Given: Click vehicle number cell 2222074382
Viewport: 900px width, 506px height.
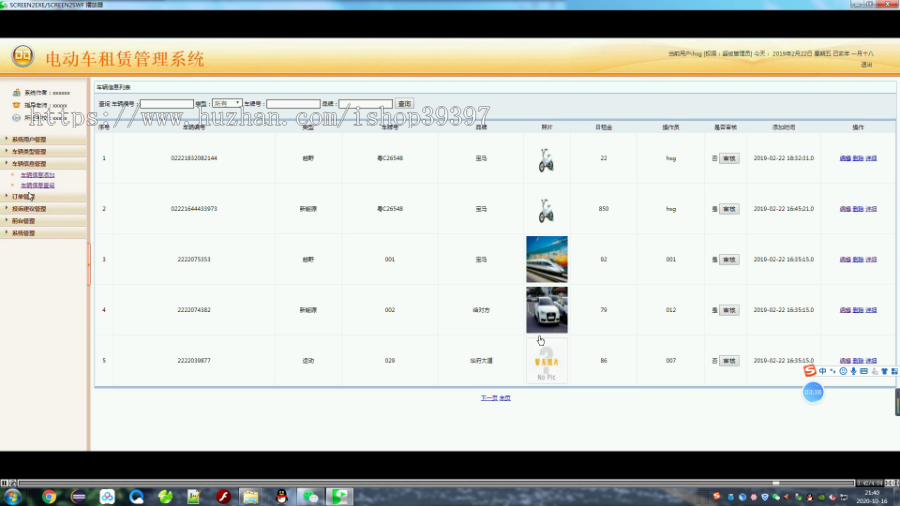Looking at the screenshot, I should pyautogui.click(x=194, y=310).
